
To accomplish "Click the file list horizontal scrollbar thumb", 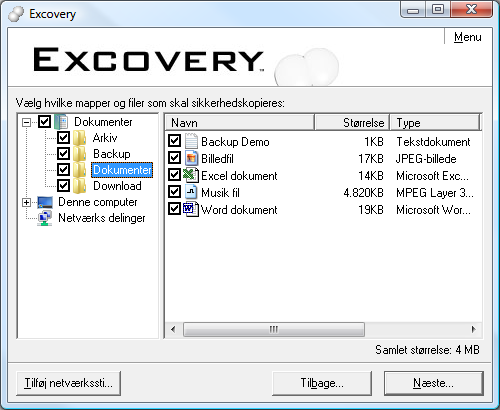I will tap(274, 330).
